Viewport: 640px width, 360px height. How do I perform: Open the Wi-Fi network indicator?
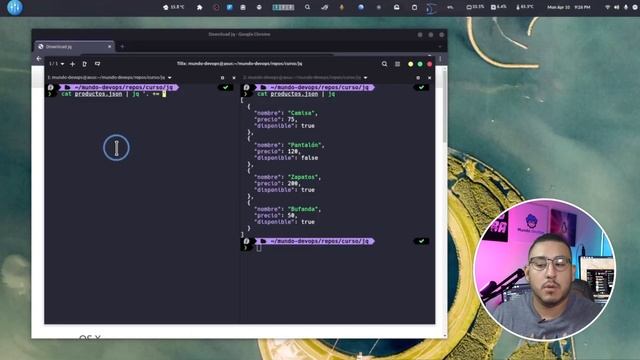(x=607, y=7)
